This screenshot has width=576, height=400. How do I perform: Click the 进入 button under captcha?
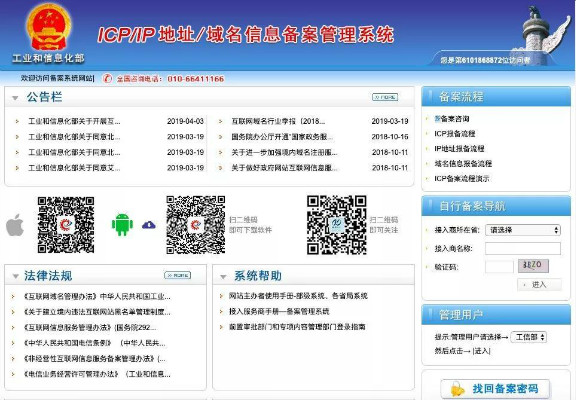coord(539,284)
